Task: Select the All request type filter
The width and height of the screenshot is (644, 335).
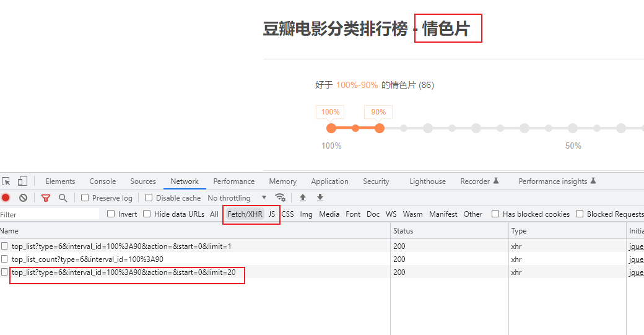Action: 214,214
